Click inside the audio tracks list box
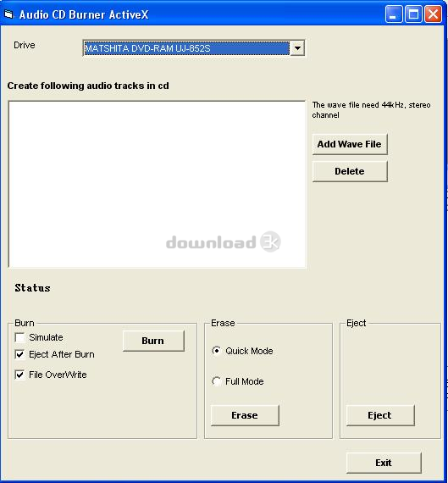 [x=157, y=184]
